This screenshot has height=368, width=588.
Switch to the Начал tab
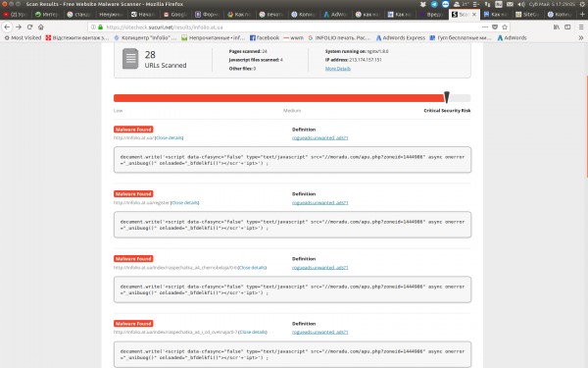[x=143, y=15]
